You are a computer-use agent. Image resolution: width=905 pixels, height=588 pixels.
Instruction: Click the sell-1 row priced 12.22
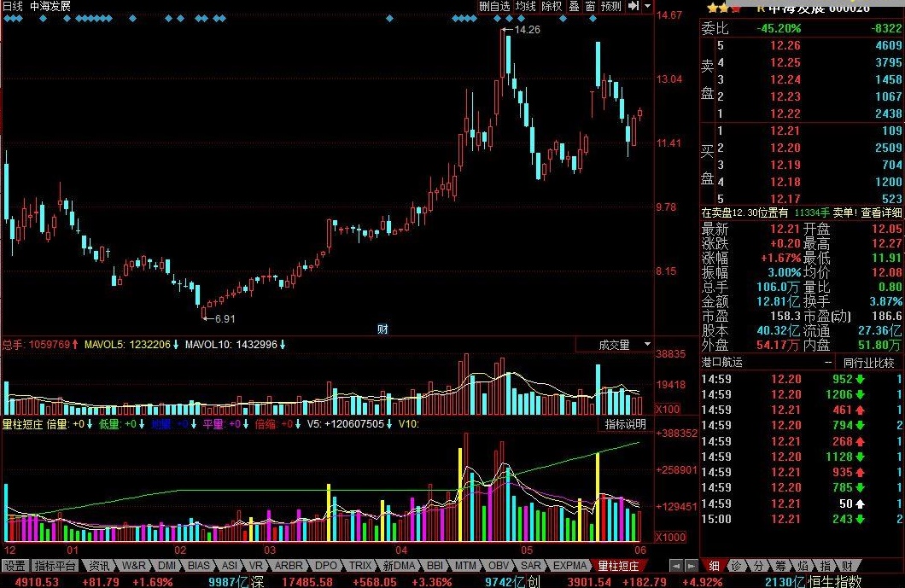pyautogui.click(x=809, y=114)
